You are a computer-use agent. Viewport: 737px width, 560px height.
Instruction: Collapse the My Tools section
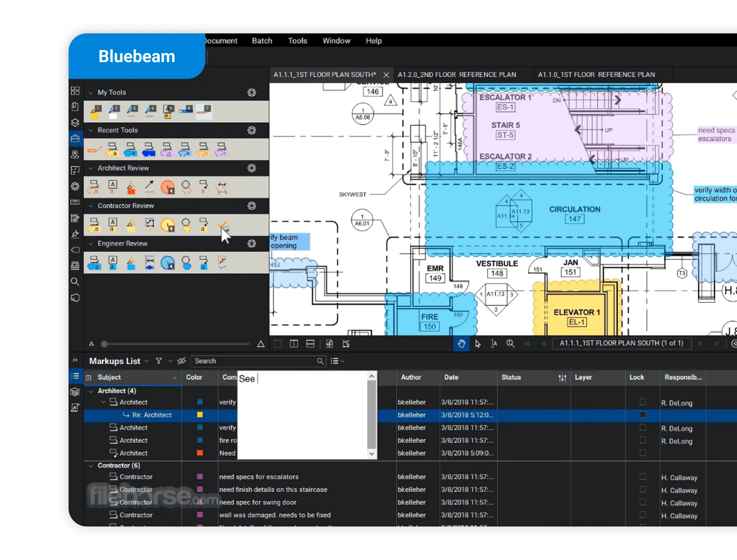click(x=90, y=92)
